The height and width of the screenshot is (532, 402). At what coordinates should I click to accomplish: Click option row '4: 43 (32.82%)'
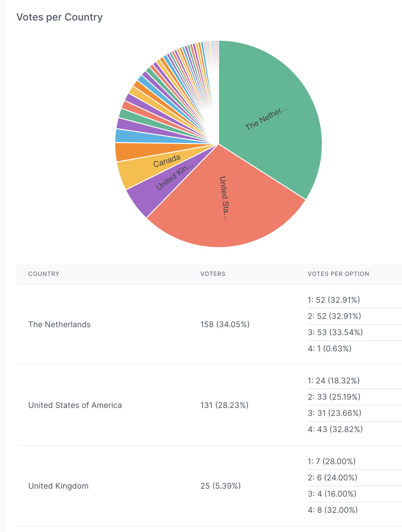(x=355, y=429)
